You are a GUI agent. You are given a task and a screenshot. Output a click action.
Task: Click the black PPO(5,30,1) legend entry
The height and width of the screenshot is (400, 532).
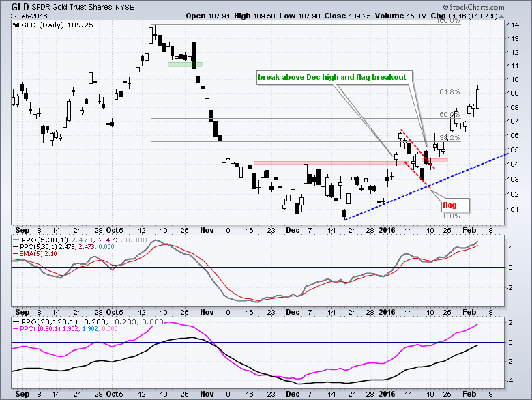pyautogui.click(x=63, y=247)
